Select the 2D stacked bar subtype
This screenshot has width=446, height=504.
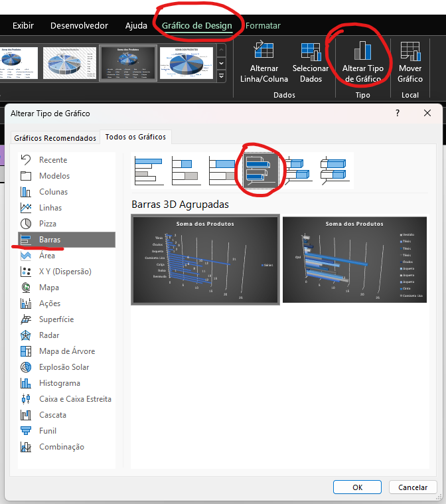coord(186,171)
